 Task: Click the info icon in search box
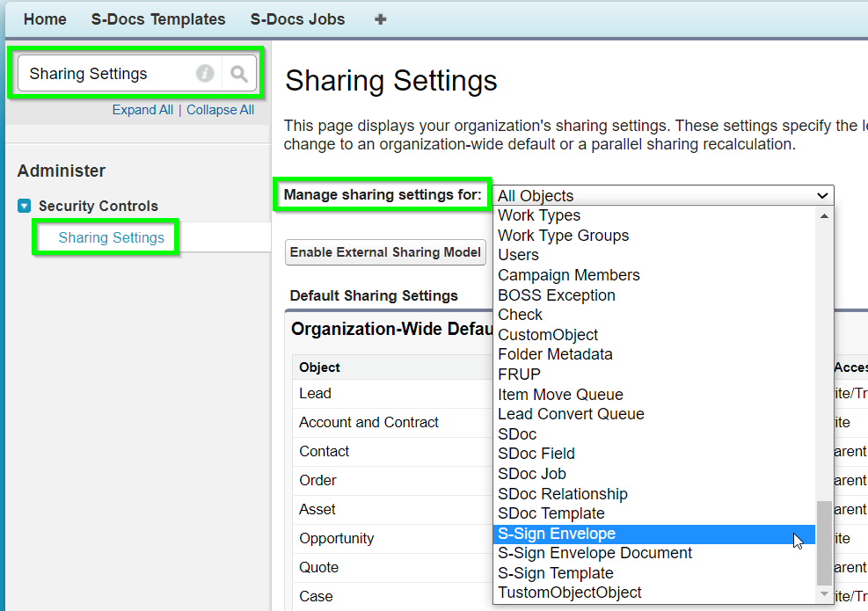tap(205, 73)
